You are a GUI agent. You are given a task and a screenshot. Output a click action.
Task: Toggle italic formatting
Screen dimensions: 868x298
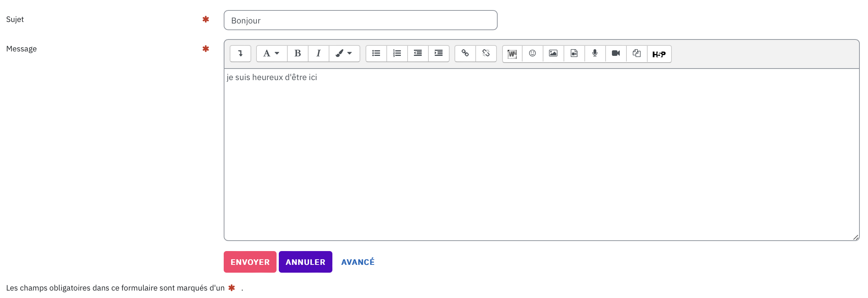(x=319, y=54)
